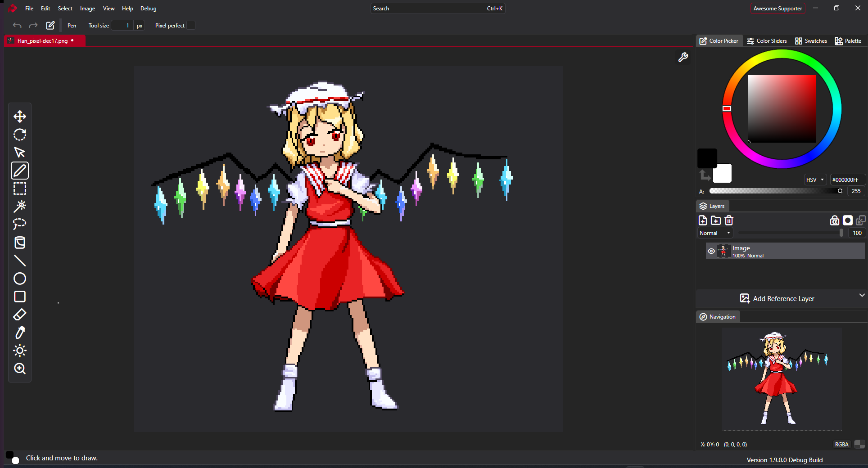The width and height of the screenshot is (868, 468).
Task: Switch to the Swatches tab
Action: pyautogui.click(x=810, y=40)
